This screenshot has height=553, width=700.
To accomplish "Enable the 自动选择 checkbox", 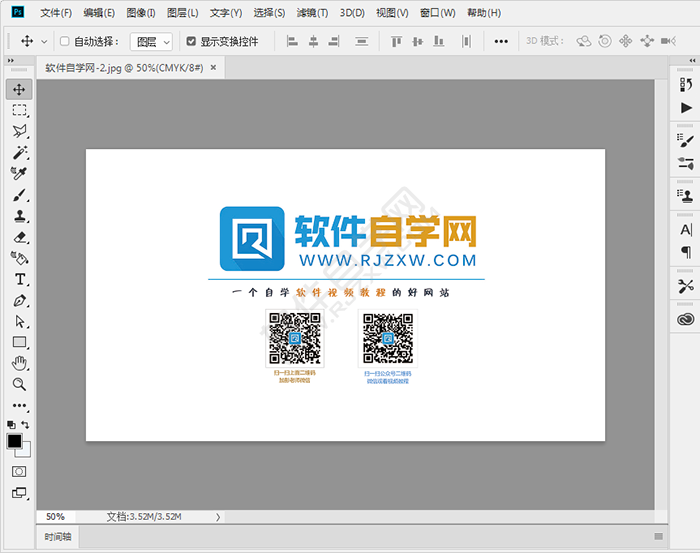I will 65,42.
